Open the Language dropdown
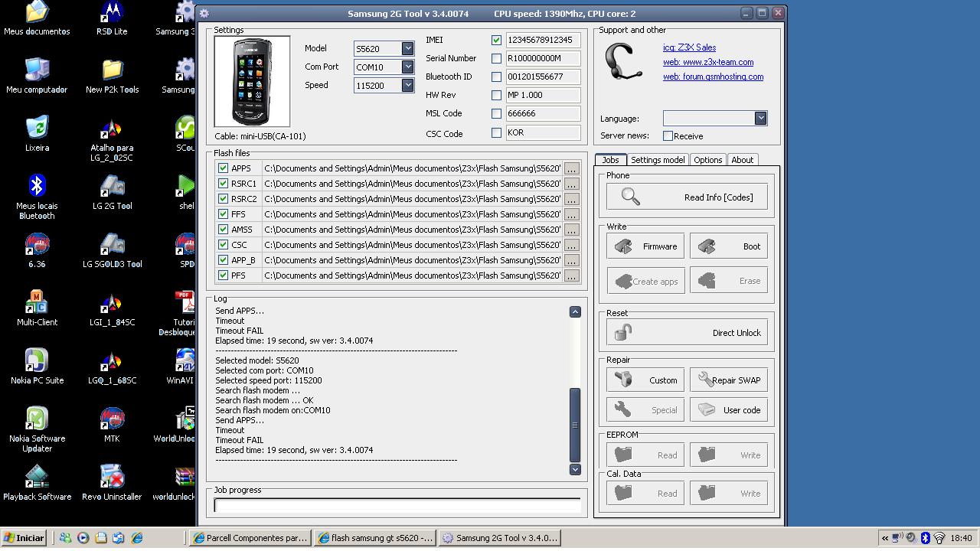Viewport: 980px width, 551px height. [x=760, y=118]
